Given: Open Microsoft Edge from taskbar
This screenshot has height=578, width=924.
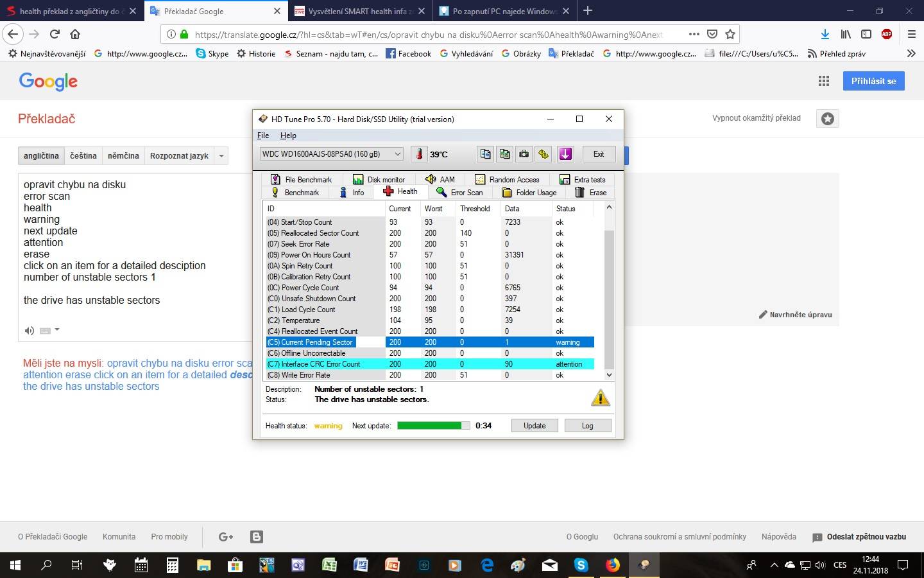Looking at the screenshot, I should pyautogui.click(x=487, y=565).
